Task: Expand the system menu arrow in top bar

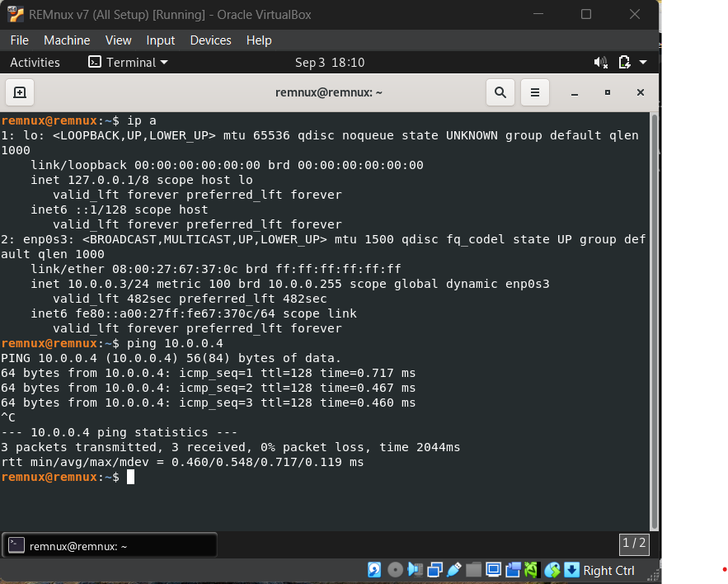Action: (x=643, y=62)
